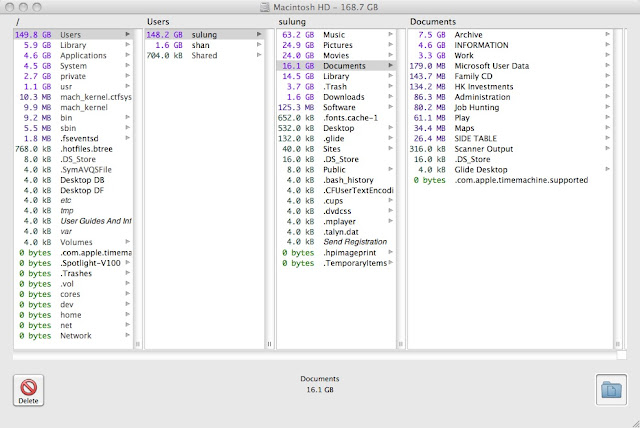Select the User Guides And Info alias row
The height and width of the screenshot is (428, 640).
click(73, 221)
